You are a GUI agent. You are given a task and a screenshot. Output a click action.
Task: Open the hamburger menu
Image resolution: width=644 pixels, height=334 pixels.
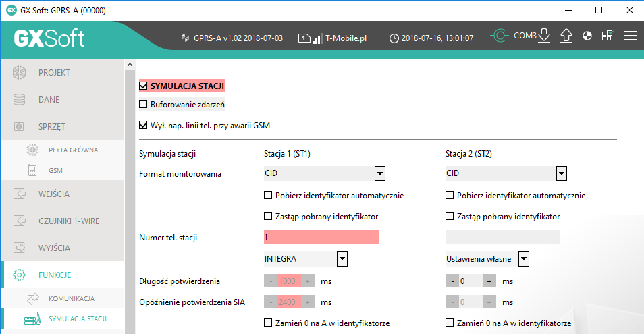(630, 36)
